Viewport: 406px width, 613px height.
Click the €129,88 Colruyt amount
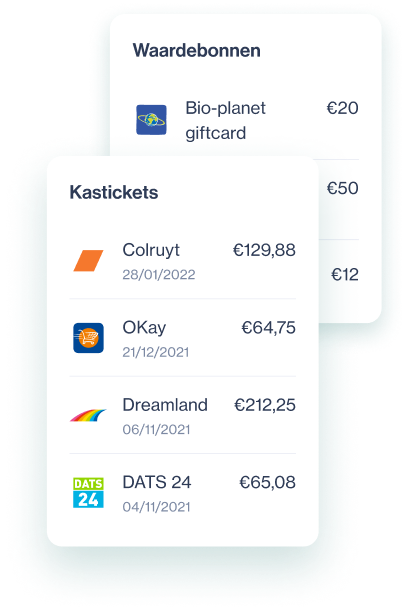(x=264, y=250)
